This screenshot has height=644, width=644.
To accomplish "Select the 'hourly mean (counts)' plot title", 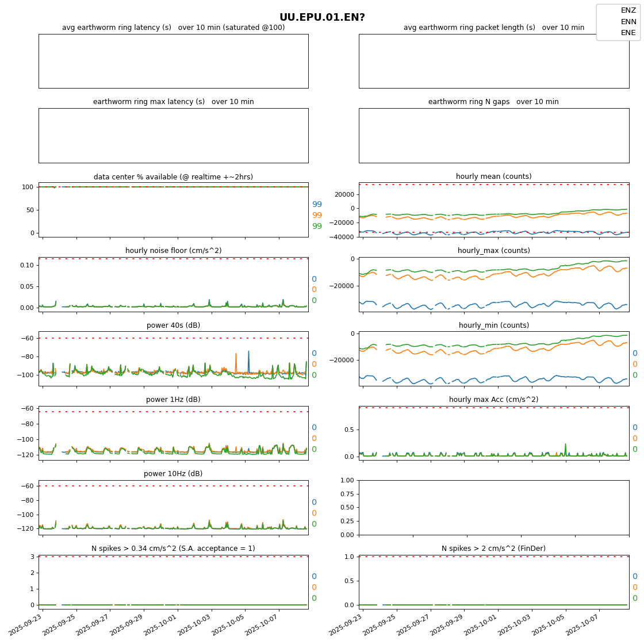I will point(493,177).
